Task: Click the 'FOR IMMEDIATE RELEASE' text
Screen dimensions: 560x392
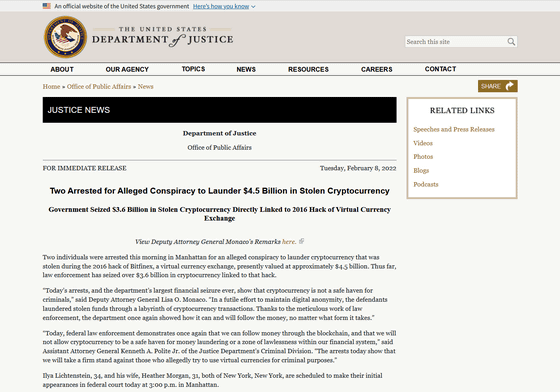Action: [x=85, y=168]
